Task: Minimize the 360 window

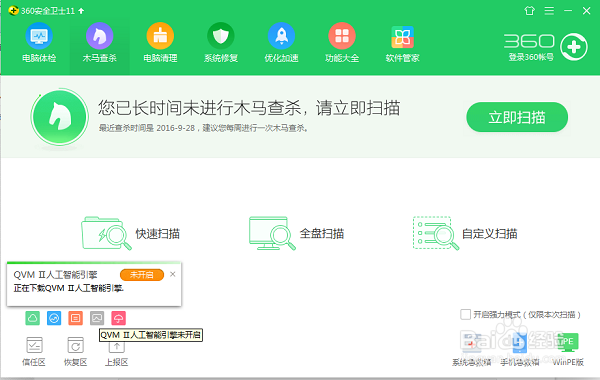Action: 568,11
